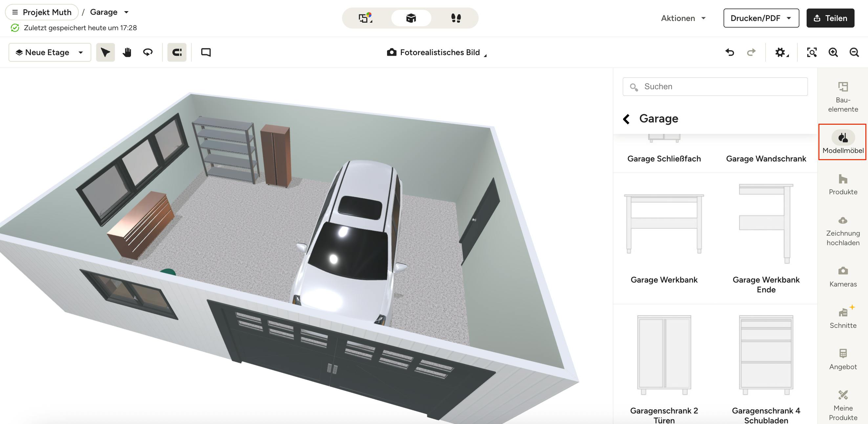Click the saved status check icon
Viewport: 868px width, 424px height.
coord(15,28)
